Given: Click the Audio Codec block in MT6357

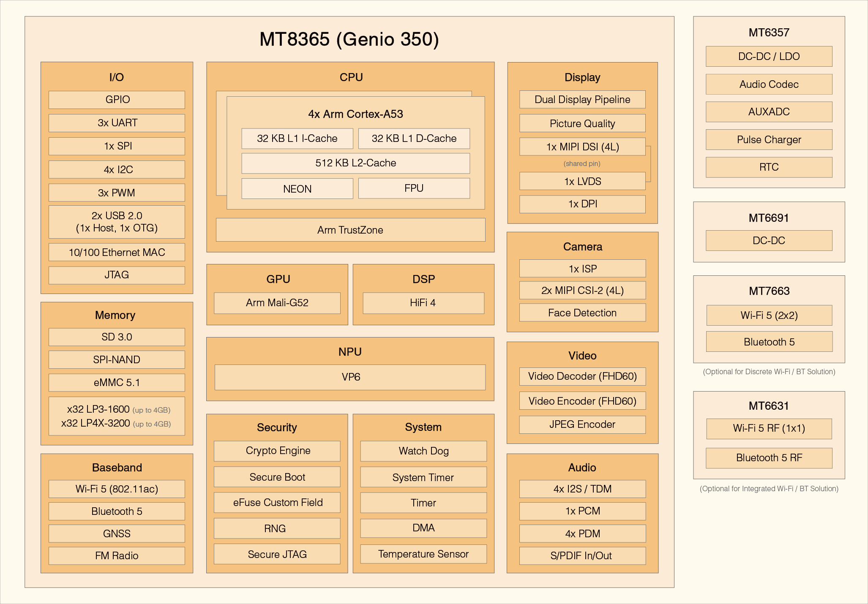Looking at the screenshot, I should (769, 84).
